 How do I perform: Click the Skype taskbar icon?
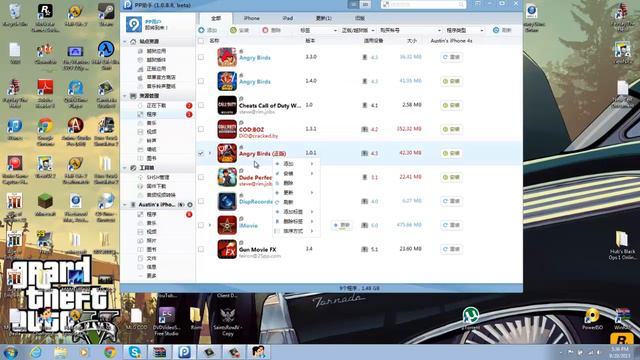click(x=135, y=352)
